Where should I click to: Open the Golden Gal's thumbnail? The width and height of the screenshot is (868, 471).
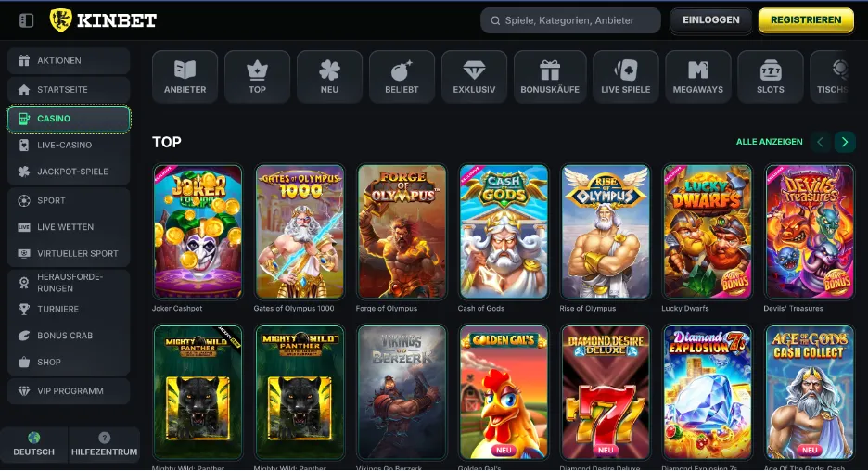pos(504,392)
